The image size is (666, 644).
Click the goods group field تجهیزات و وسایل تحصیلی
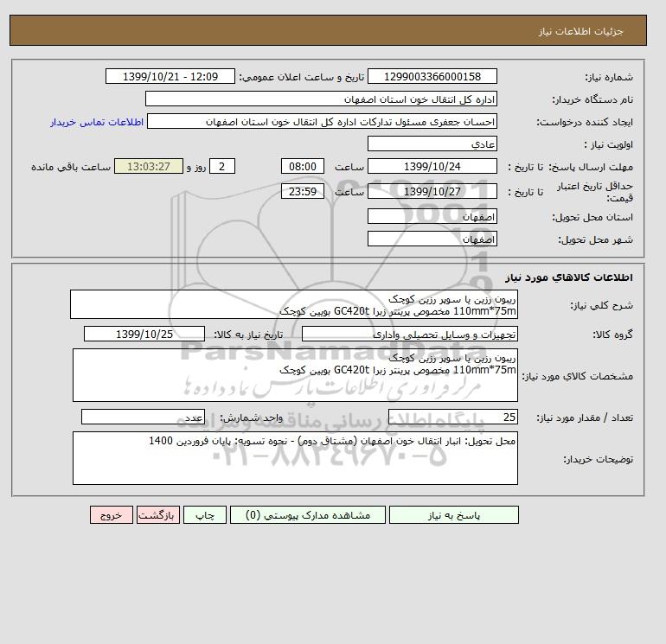pyautogui.click(x=409, y=334)
